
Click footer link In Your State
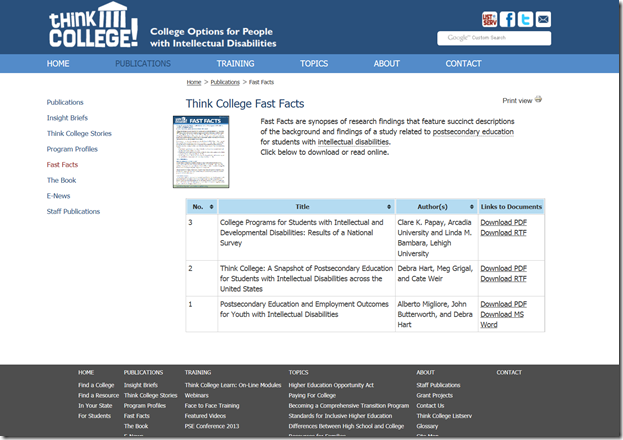(95, 406)
